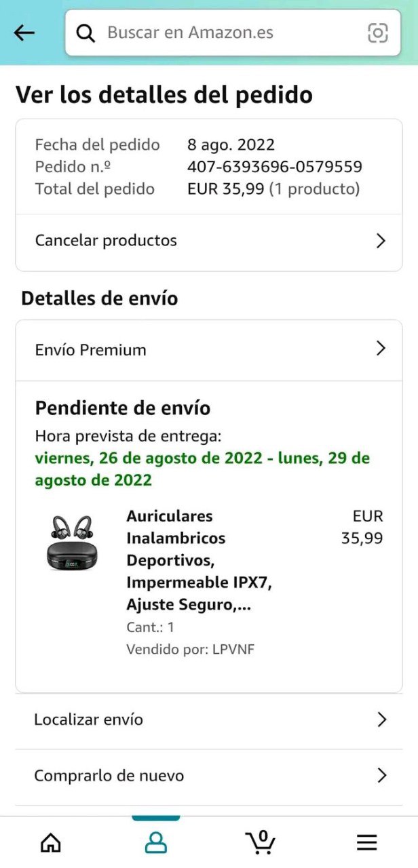
Task: Tap the back arrow icon
Action: tap(24, 33)
